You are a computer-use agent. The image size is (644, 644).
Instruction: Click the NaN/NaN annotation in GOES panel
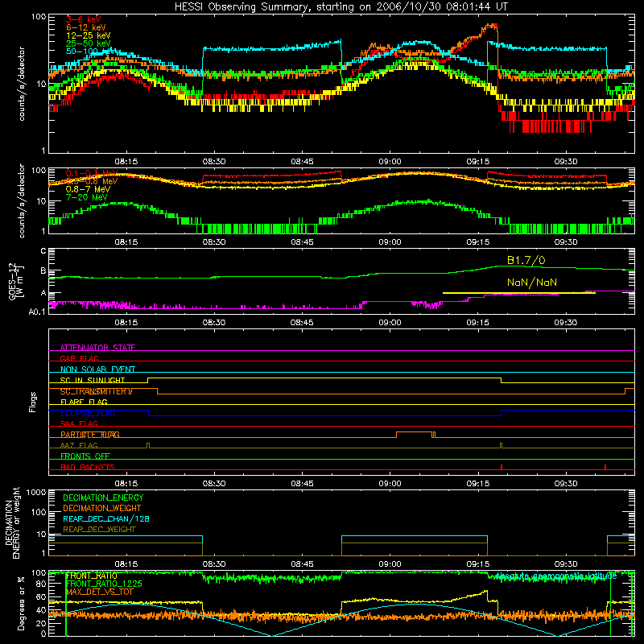[532, 283]
